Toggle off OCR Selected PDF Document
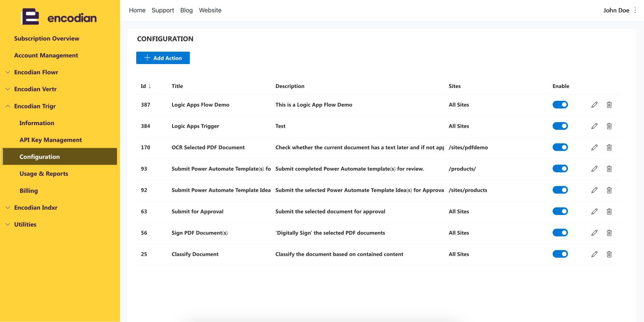This screenshot has width=644, height=322. click(560, 147)
